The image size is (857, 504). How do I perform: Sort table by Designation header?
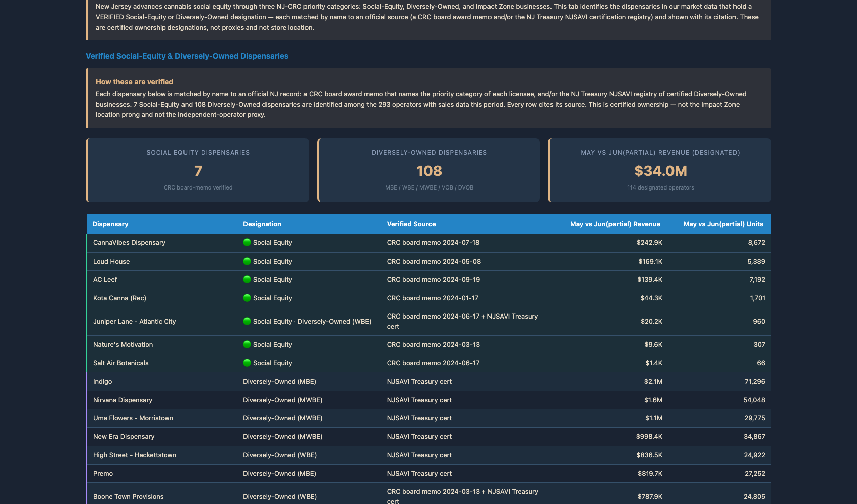point(262,224)
